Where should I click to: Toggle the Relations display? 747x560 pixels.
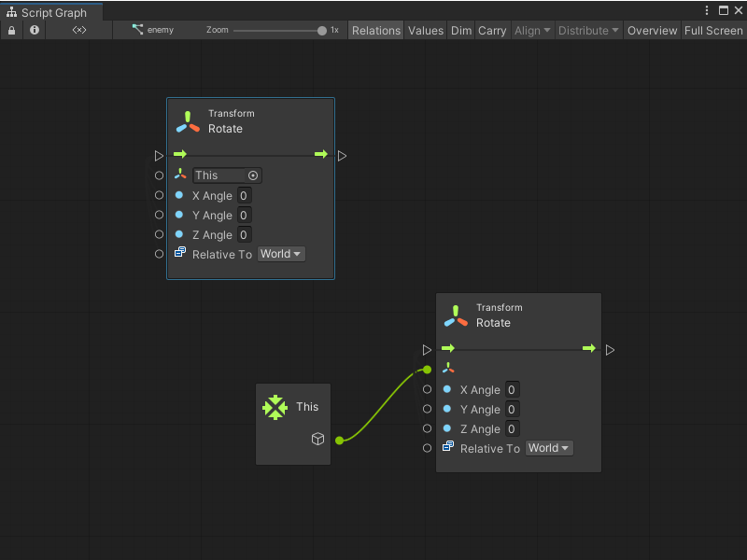375,30
